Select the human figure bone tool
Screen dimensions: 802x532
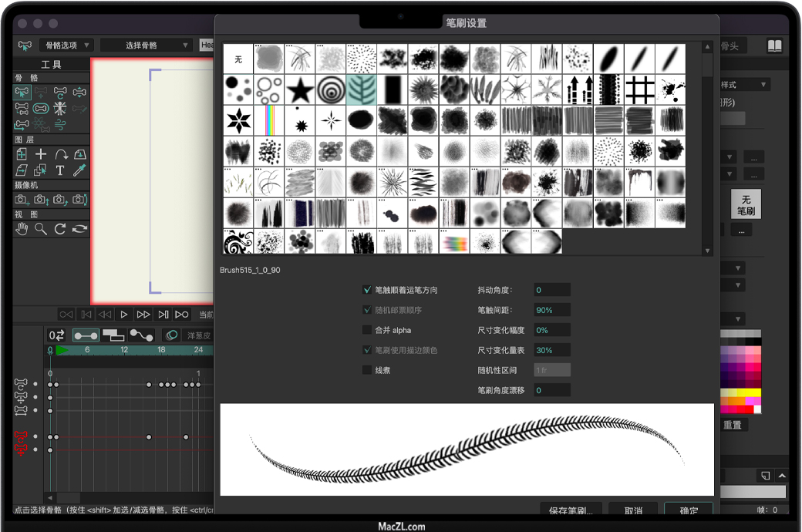click(x=60, y=107)
